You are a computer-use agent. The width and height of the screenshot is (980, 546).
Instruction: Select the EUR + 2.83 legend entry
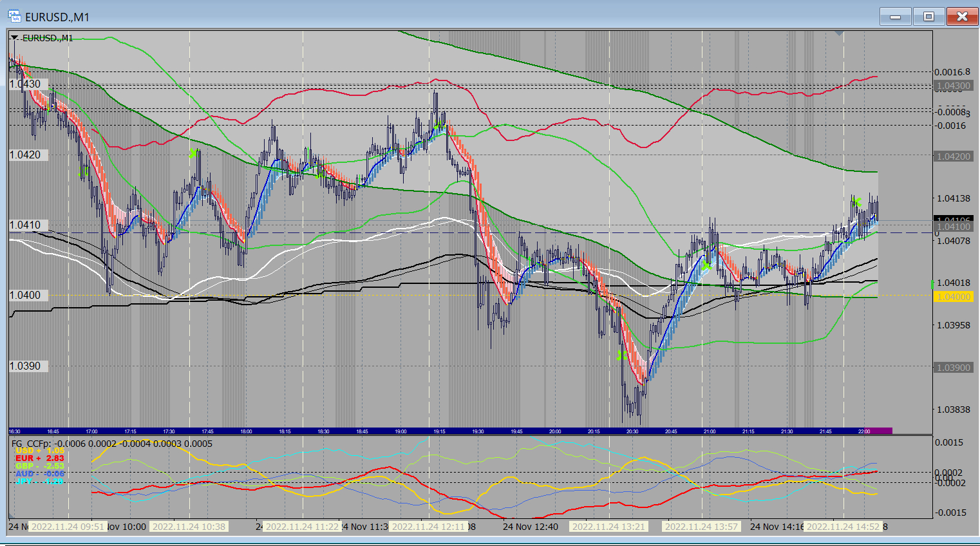coord(40,458)
